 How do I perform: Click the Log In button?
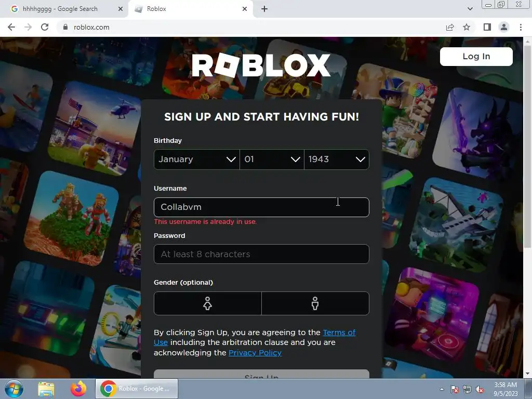coord(476,56)
